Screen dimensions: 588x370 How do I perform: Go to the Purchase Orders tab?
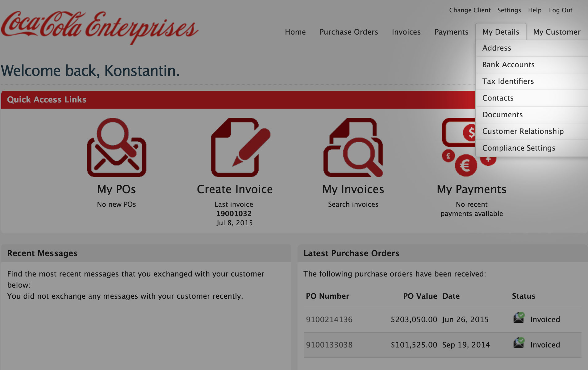349,32
